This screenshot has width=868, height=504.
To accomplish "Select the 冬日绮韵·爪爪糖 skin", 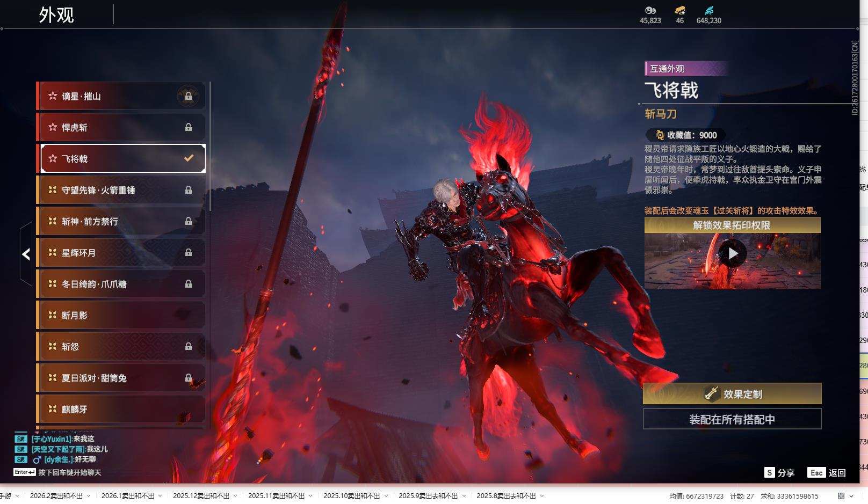I will 121,284.
